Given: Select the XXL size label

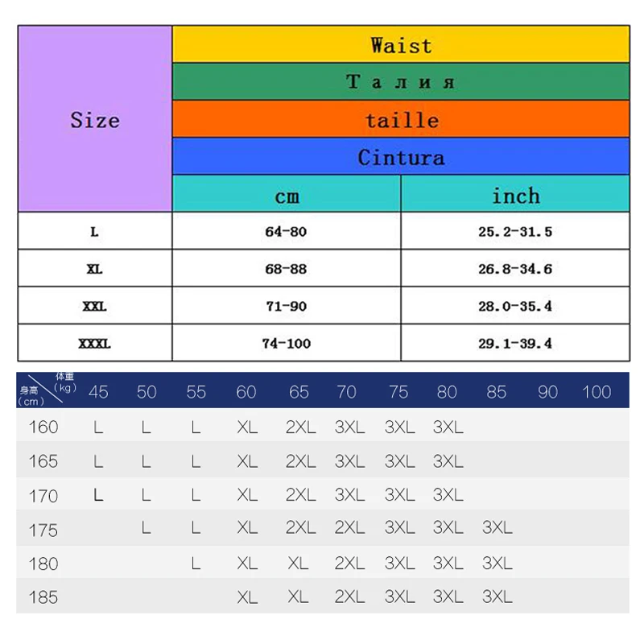Looking at the screenshot, I should [95, 306].
